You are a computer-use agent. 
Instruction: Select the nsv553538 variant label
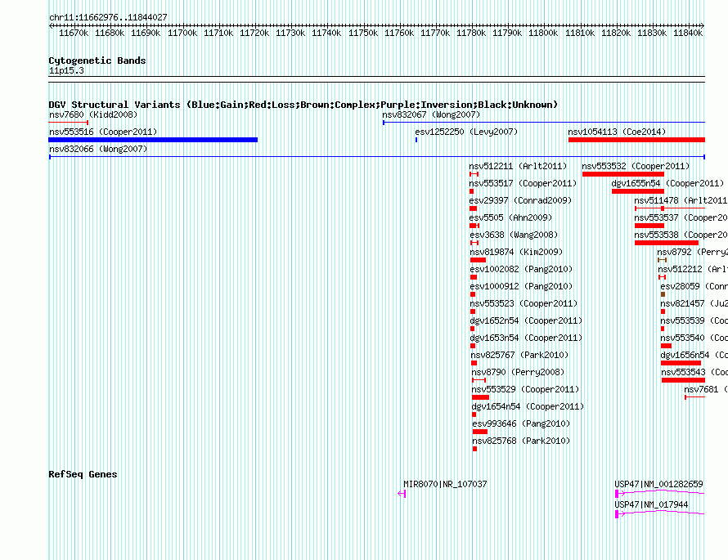pyautogui.click(x=681, y=235)
